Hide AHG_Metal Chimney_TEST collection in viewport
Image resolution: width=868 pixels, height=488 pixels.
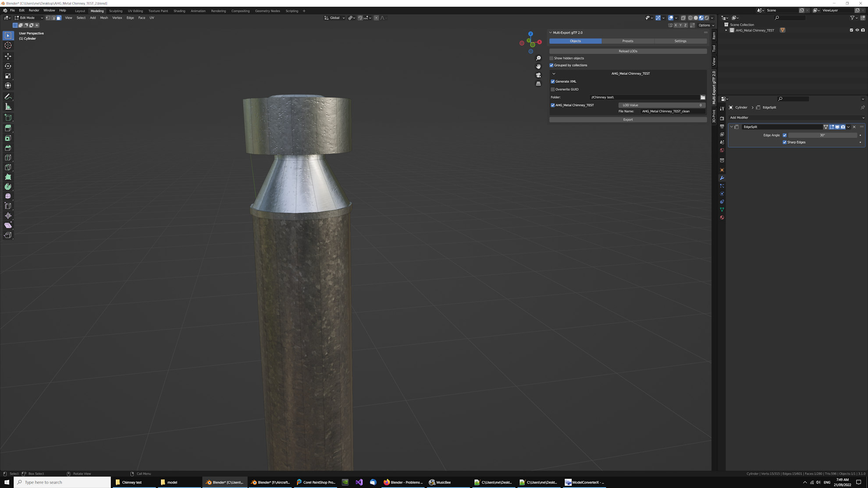[x=857, y=30]
